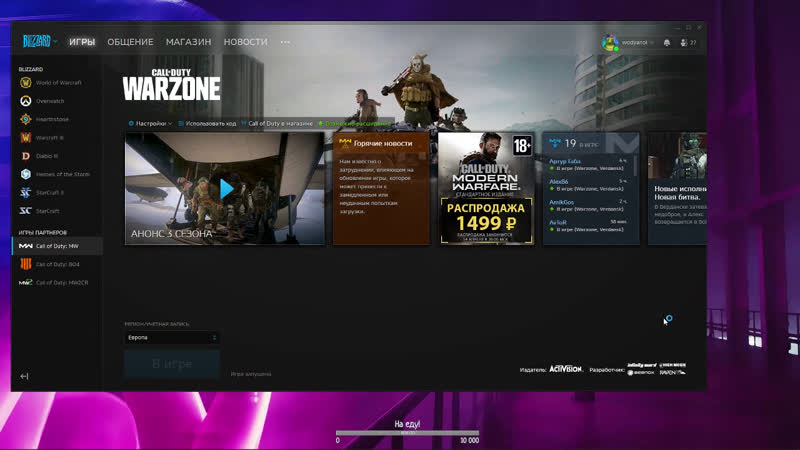Expand the Настройки options dropdown
Viewport: 800px width, 450px height.
151,123
